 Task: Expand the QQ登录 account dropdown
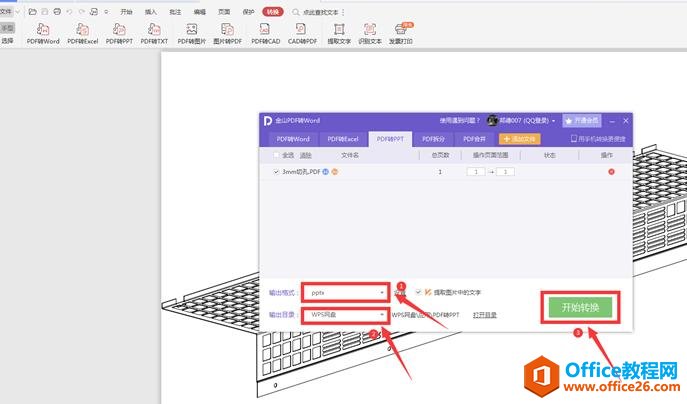click(x=553, y=120)
